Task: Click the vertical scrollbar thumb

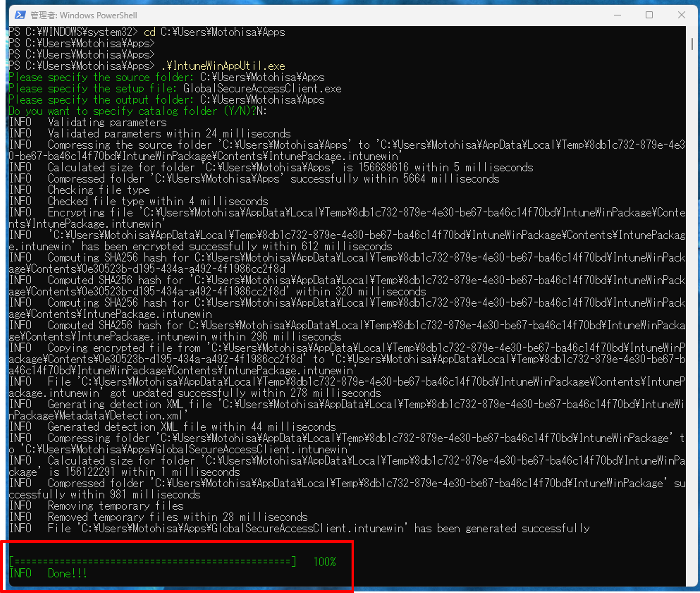Action: point(692,44)
